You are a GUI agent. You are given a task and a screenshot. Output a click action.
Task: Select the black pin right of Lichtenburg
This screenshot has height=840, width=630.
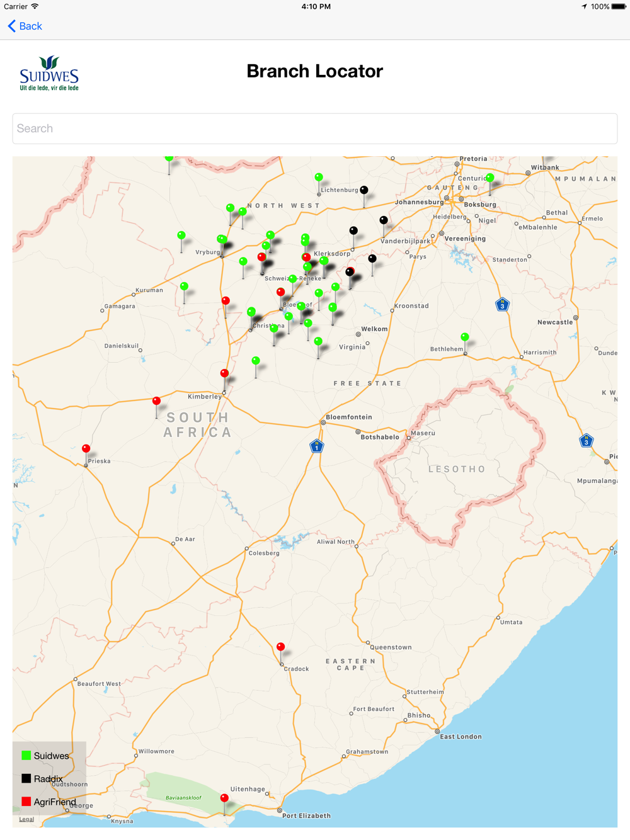pyautogui.click(x=364, y=190)
